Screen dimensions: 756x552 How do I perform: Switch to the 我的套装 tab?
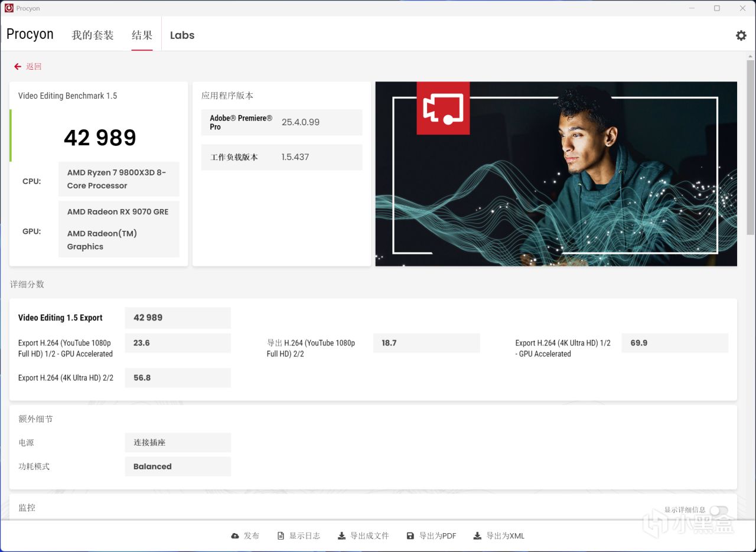[x=93, y=35]
